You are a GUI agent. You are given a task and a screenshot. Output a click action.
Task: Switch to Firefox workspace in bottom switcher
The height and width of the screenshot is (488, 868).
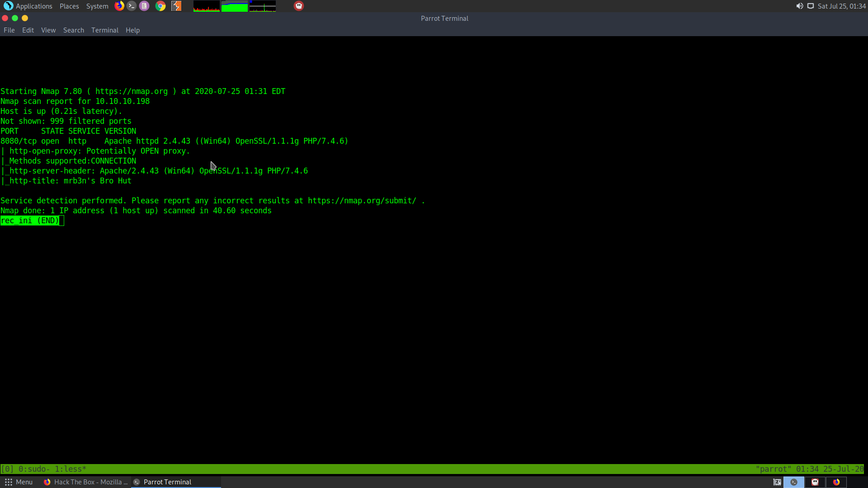click(x=836, y=482)
